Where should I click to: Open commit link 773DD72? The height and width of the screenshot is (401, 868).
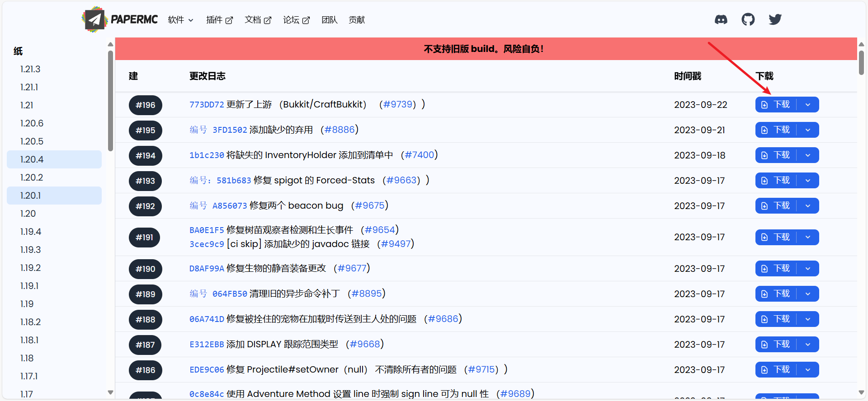207,105
